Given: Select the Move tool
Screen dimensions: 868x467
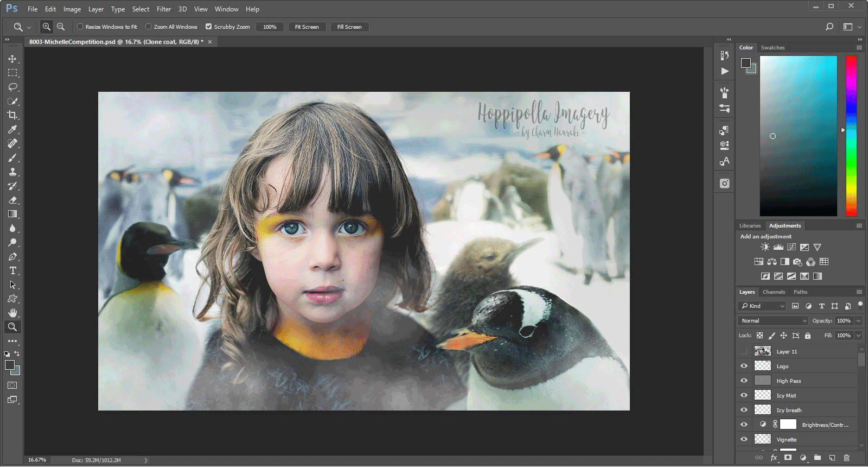Looking at the screenshot, I should 12,59.
